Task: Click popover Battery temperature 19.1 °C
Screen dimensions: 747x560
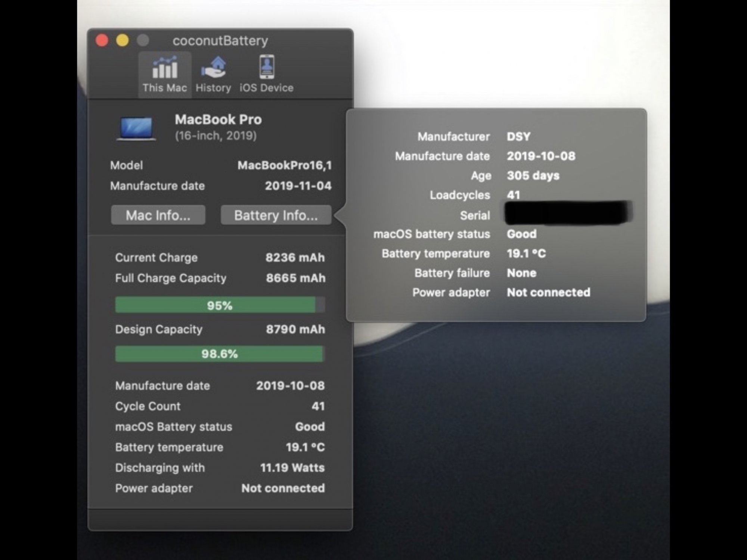Action: coord(526,253)
